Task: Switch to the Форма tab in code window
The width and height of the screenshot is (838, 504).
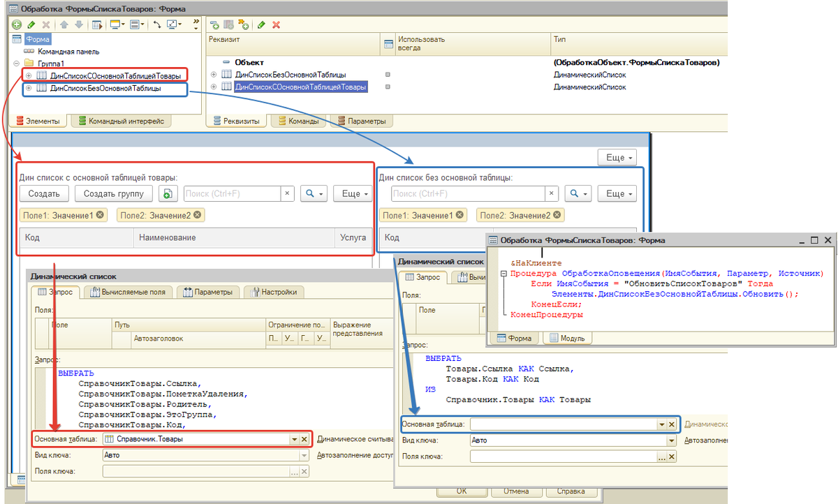Action: click(514, 338)
